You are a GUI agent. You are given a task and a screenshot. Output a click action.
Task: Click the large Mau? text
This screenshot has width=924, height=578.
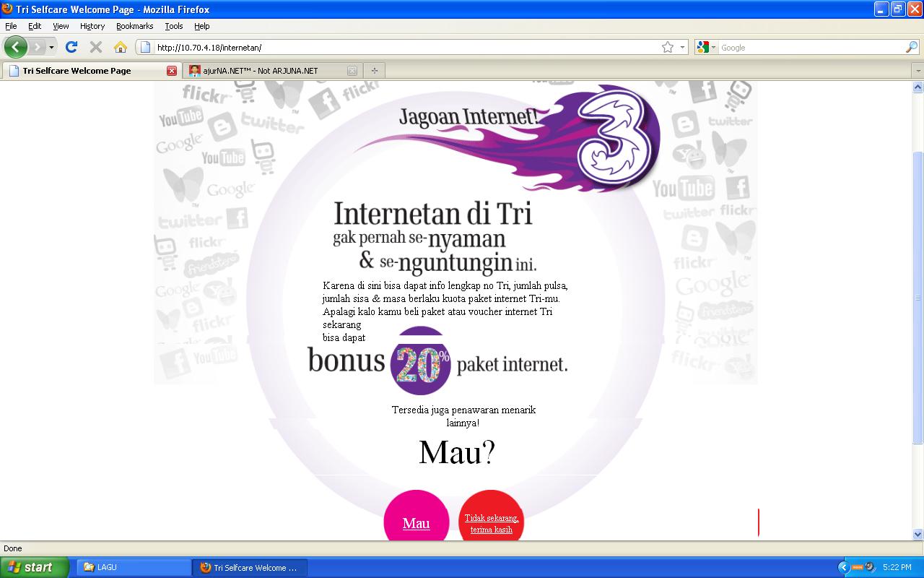coord(457,452)
